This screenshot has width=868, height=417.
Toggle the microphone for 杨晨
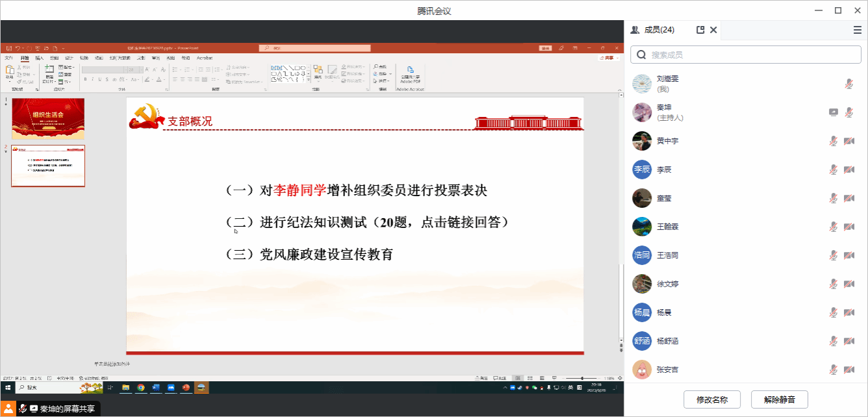pos(834,312)
